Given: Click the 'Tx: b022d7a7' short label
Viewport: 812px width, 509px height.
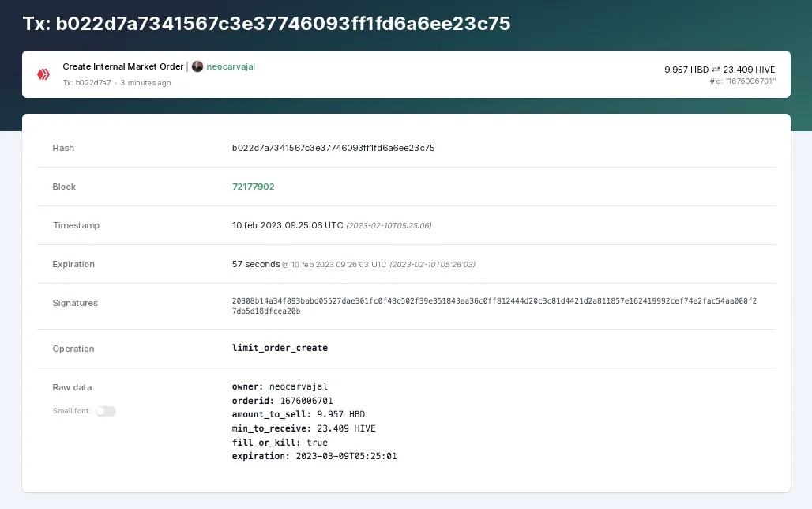Looking at the screenshot, I should pyautogui.click(x=87, y=83).
